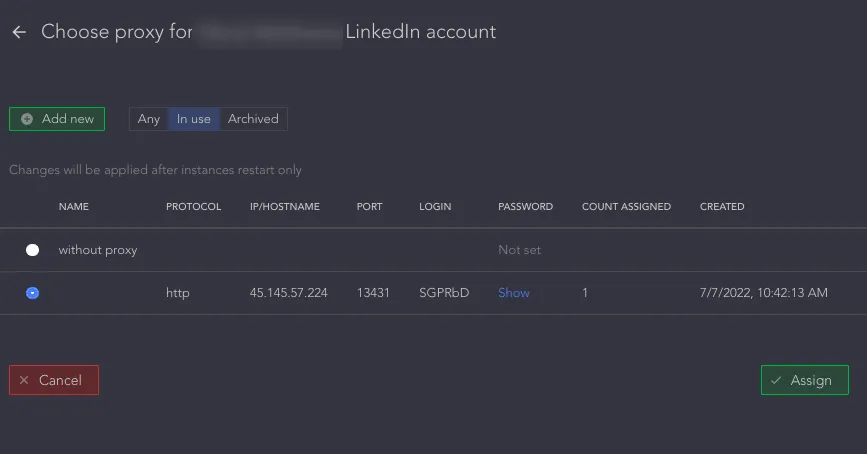
Task: Click the PROTOCOL column header
Action: coord(194,206)
